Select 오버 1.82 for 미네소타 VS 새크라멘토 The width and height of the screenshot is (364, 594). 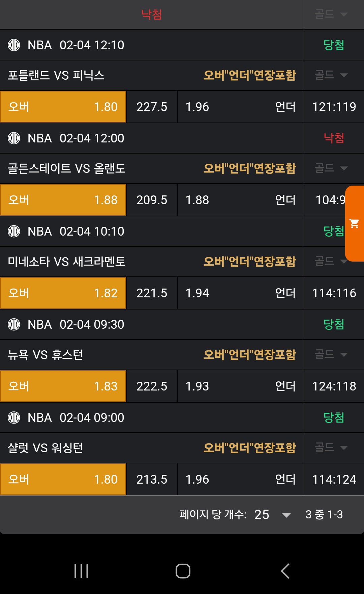pyautogui.click(x=63, y=293)
